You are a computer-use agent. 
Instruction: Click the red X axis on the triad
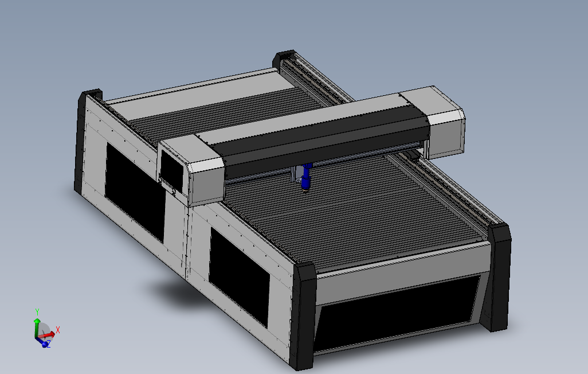(47, 334)
